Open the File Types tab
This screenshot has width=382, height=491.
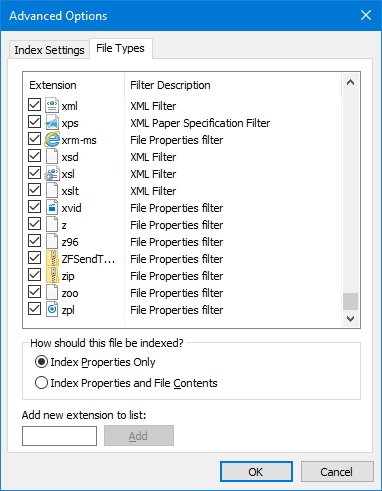coord(120,48)
